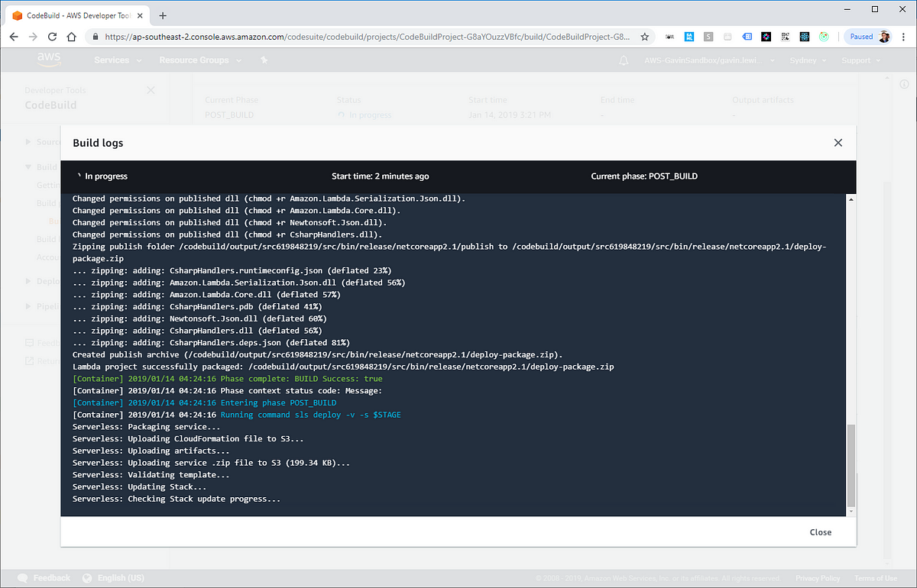Click 'Current phase: POST_BUILD' status text
Image resolution: width=917 pixels, height=588 pixels.
644,176
